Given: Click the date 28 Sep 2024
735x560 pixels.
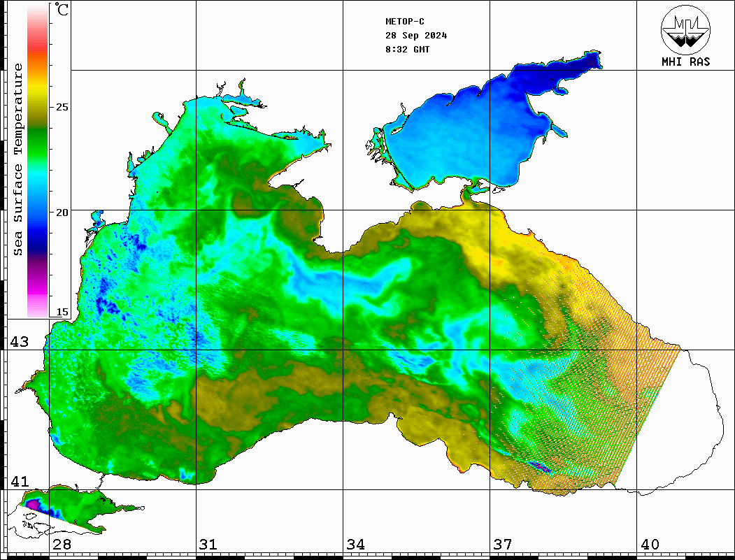Looking at the screenshot, I should click(x=416, y=36).
